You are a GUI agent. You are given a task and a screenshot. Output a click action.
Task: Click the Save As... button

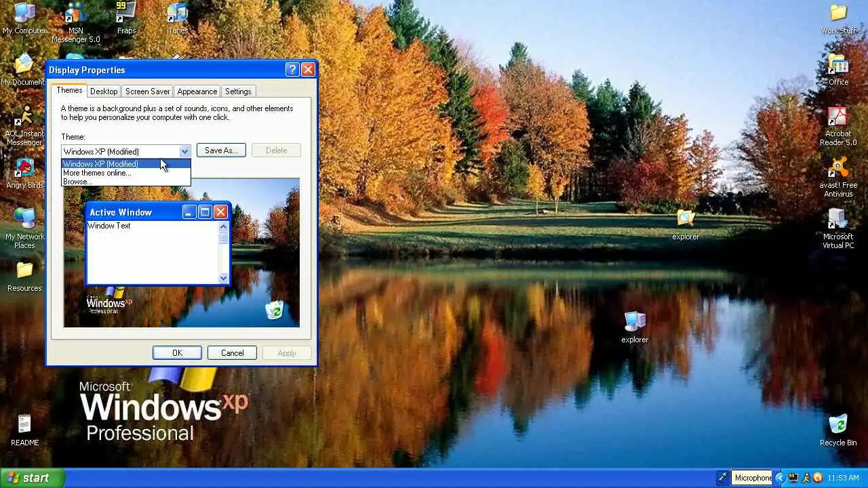221,150
